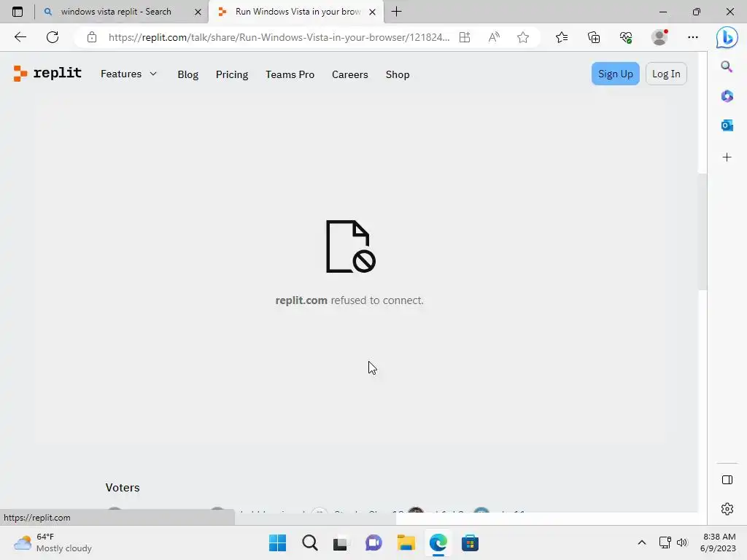This screenshot has height=560, width=747.
Task: Open Outlook sidebar icon
Action: pos(727,125)
